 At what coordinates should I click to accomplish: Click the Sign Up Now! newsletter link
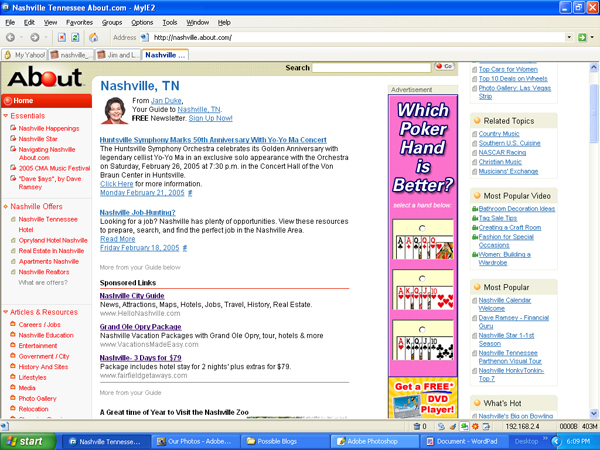[210, 118]
